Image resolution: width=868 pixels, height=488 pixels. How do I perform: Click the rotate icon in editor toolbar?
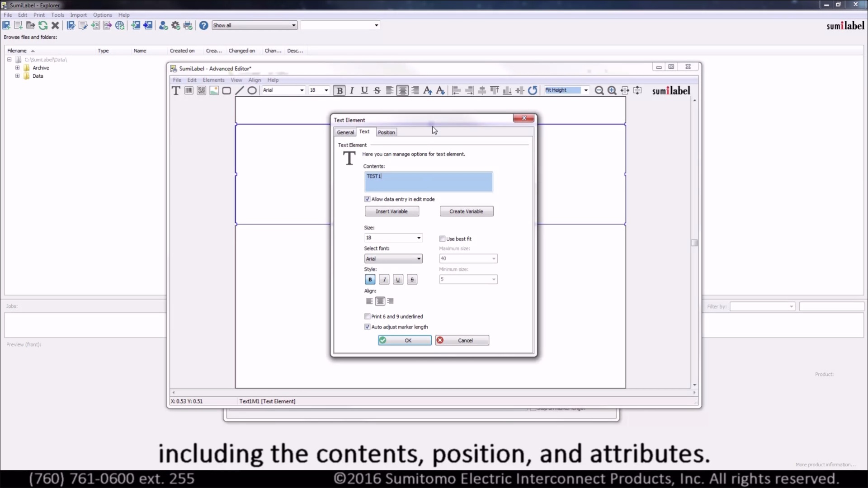click(533, 90)
